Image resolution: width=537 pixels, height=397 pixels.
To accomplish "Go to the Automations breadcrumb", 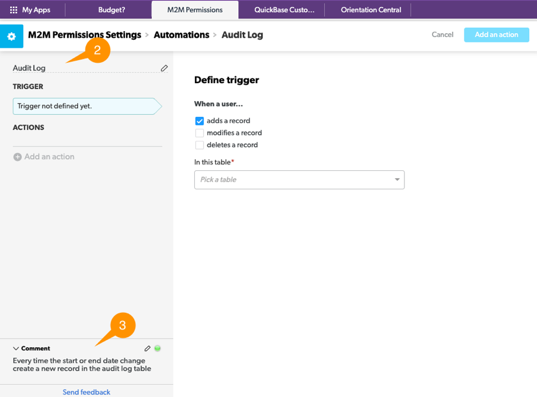I will [x=181, y=35].
